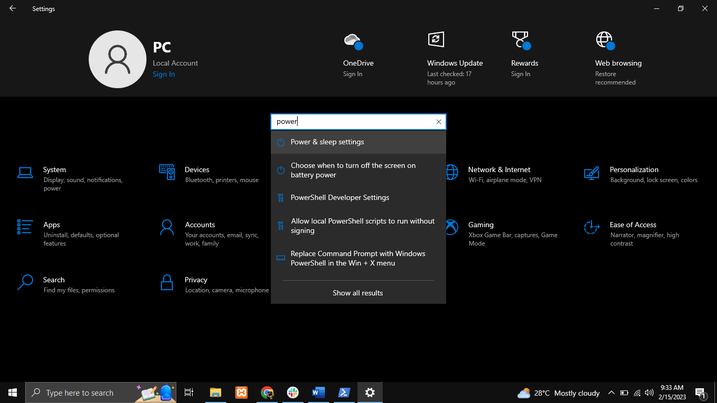This screenshot has width=717, height=403.
Task: Select Allow local PowerShell scripts result
Action: (x=358, y=226)
